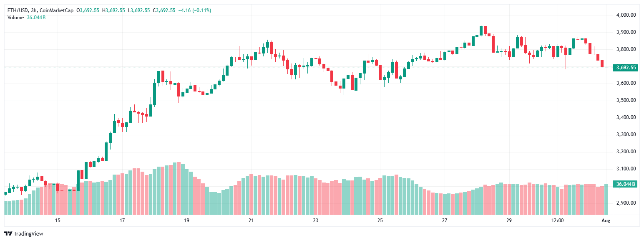Click the 3,500.00 price axis label
Screen dimensions: 644x241
[x=626, y=100]
